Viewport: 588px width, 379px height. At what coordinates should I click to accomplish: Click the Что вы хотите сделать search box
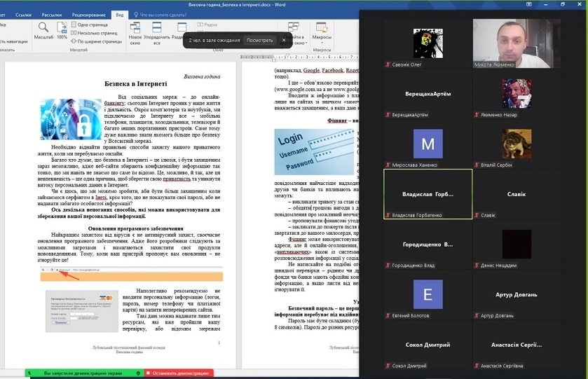(x=160, y=15)
